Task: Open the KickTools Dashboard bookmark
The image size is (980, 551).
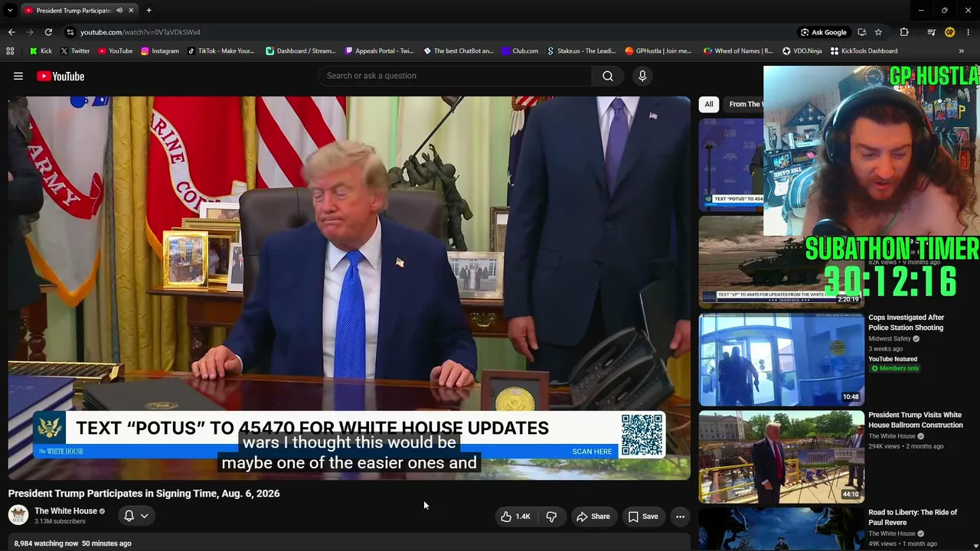Action: [864, 51]
